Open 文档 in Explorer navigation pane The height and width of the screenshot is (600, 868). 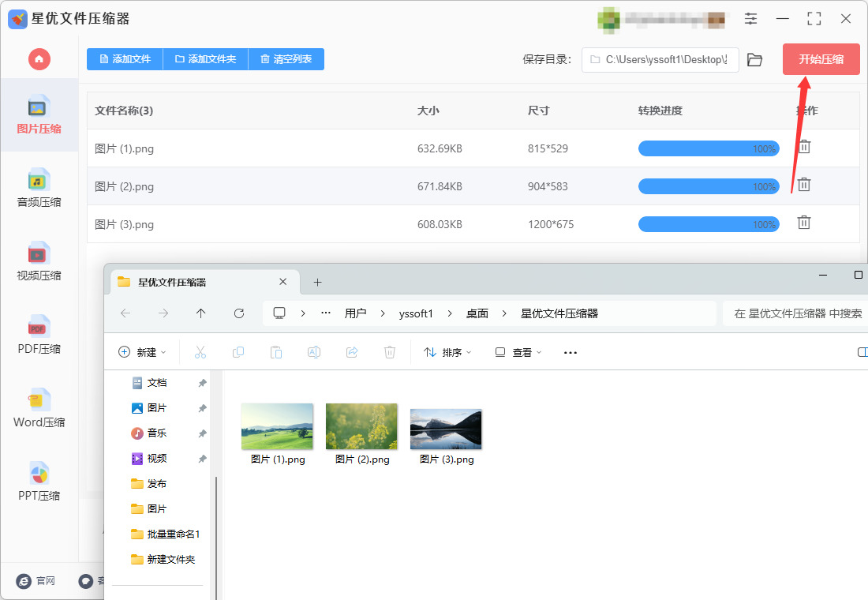click(x=157, y=383)
